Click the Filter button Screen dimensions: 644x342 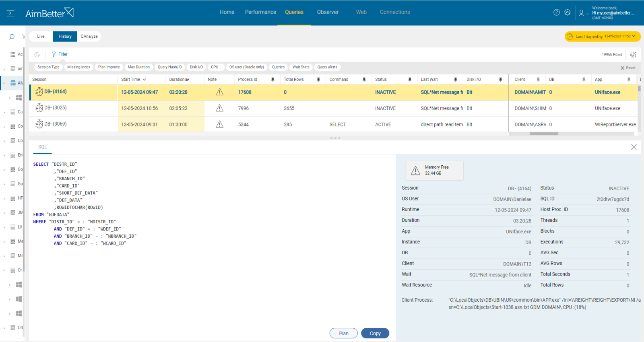pyautogui.click(x=60, y=54)
